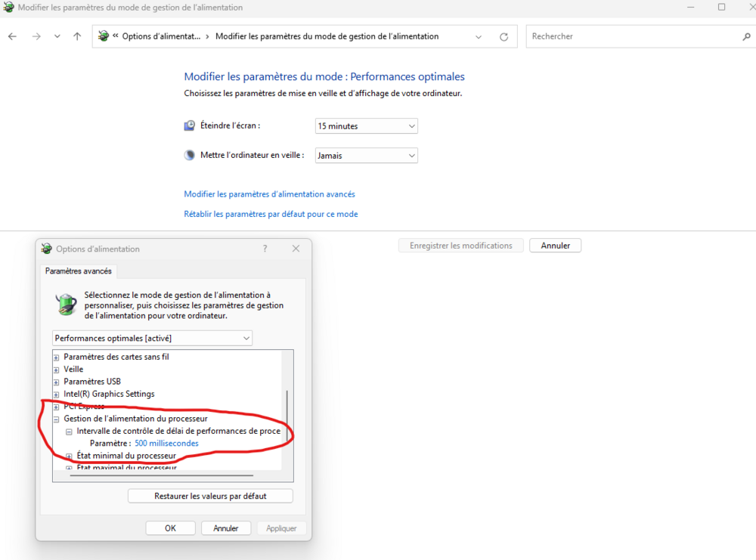The image size is (756, 560).
Task: Click the Annuler button in the main window
Action: [555, 246]
